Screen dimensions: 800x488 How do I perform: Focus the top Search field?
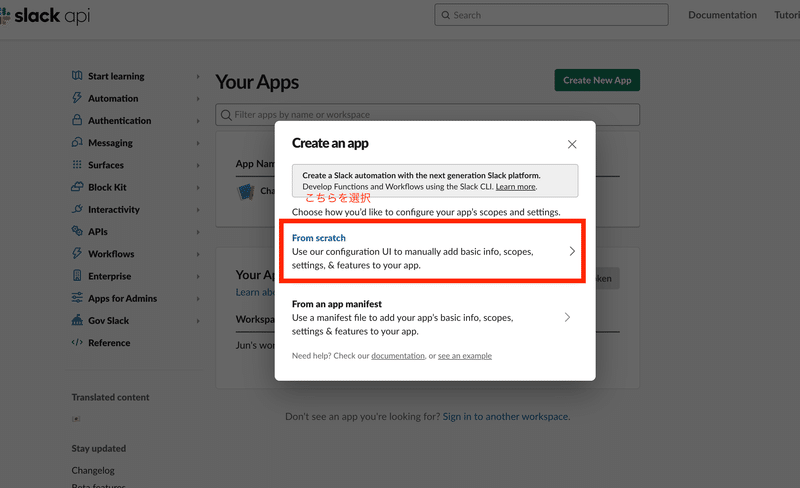552,15
